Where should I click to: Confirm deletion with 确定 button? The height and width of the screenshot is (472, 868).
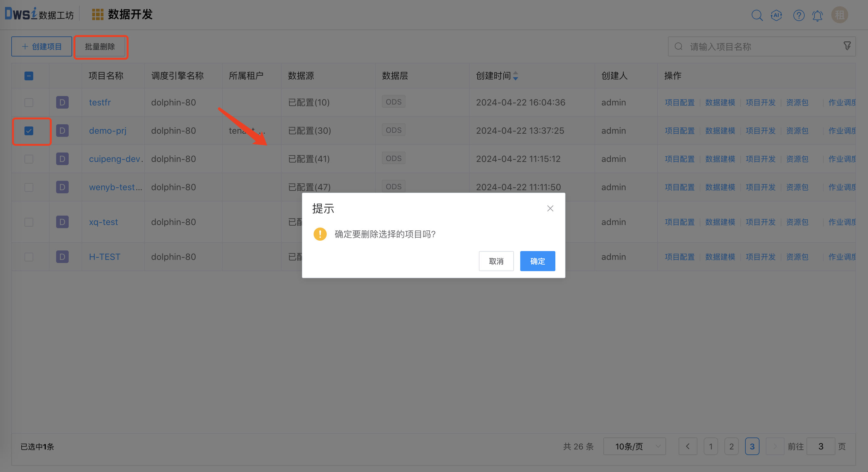click(x=537, y=261)
